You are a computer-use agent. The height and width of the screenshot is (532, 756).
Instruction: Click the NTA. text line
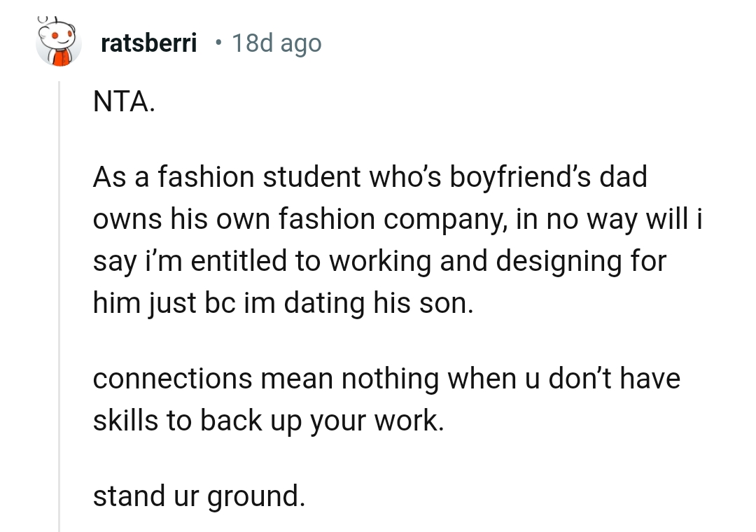click(x=123, y=101)
